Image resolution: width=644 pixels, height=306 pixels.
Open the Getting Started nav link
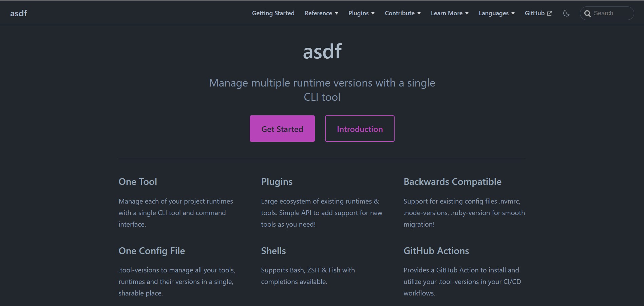(273, 13)
